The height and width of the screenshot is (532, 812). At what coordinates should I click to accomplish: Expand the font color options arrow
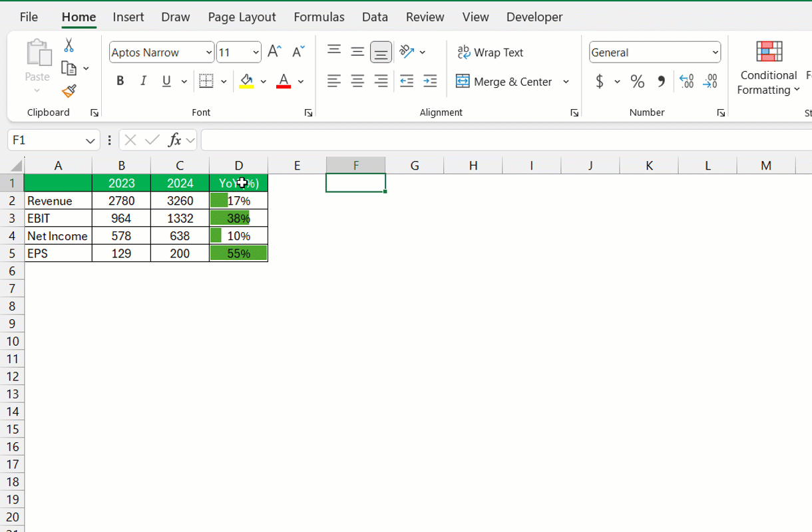(301, 81)
